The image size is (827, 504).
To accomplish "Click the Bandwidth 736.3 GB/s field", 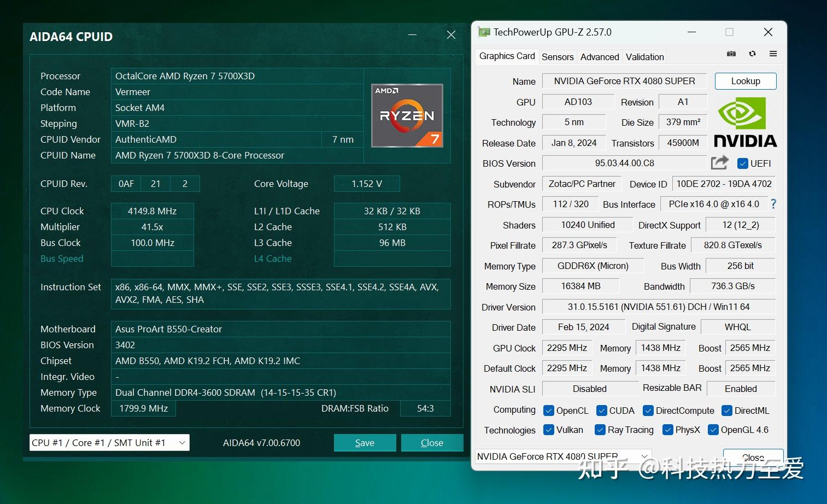I will coord(733,286).
